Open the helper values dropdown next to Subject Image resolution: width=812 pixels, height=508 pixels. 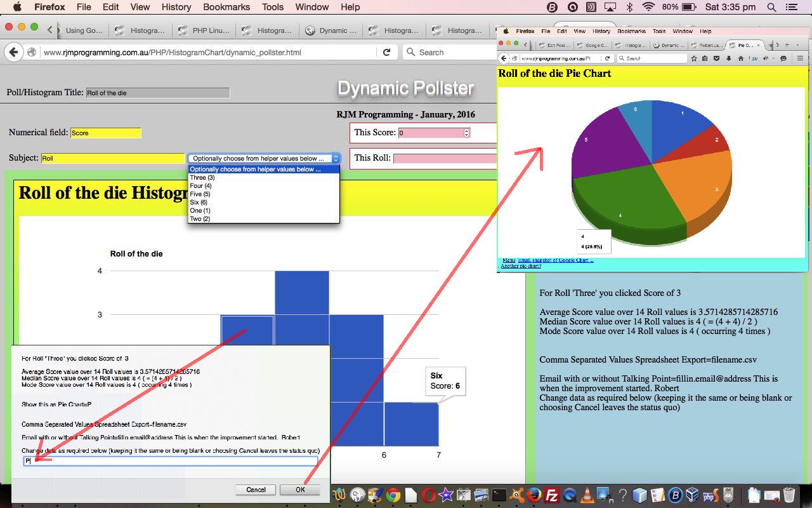pos(264,158)
